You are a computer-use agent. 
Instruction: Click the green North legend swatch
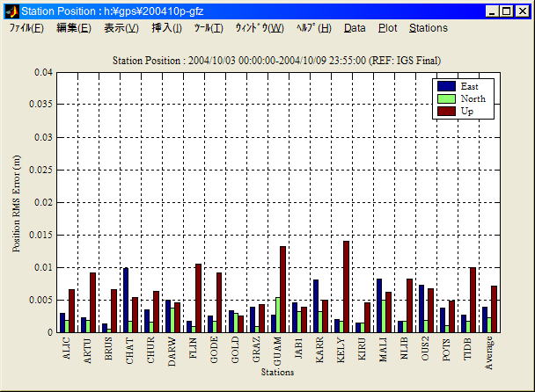coord(446,98)
